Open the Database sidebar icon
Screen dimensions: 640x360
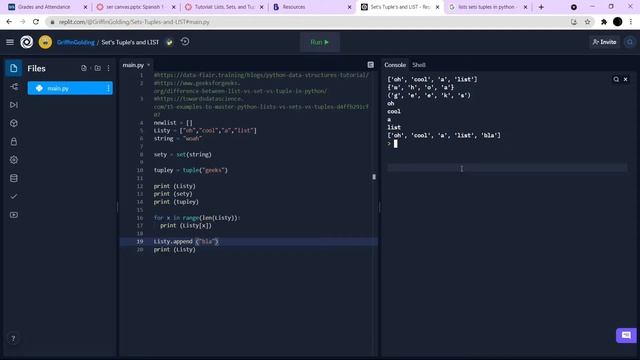[x=13, y=178]
